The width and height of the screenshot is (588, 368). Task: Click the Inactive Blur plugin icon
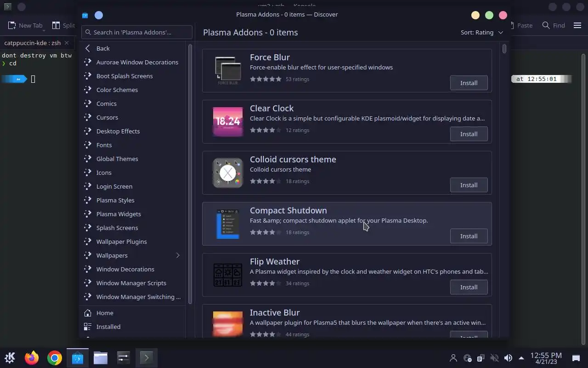coord(228,324)
